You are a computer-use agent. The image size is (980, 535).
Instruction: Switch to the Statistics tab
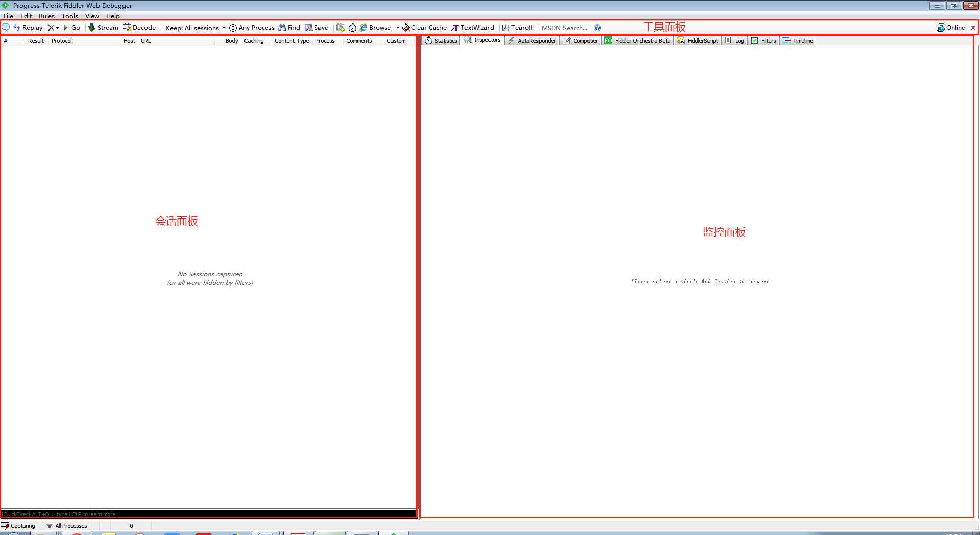[441, 41]
